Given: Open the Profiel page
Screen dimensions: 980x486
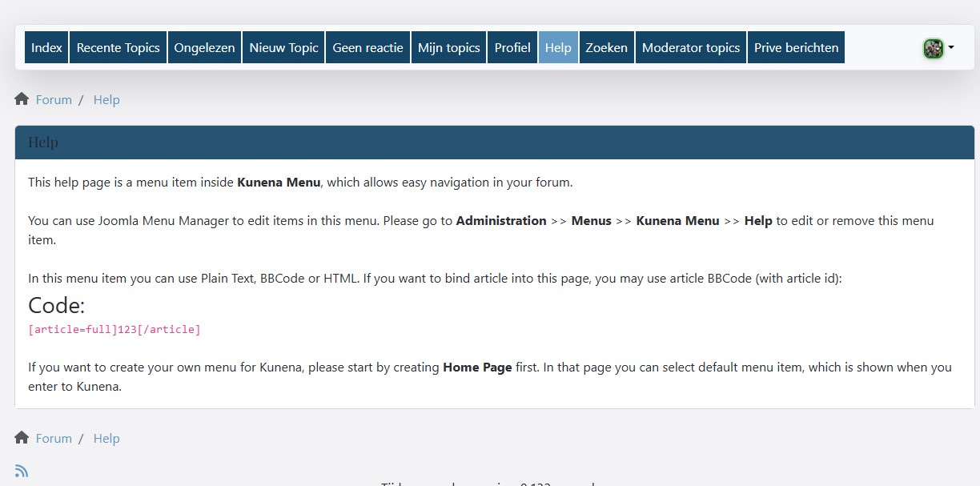Looking at the screenshot, I should coord(512,48).
